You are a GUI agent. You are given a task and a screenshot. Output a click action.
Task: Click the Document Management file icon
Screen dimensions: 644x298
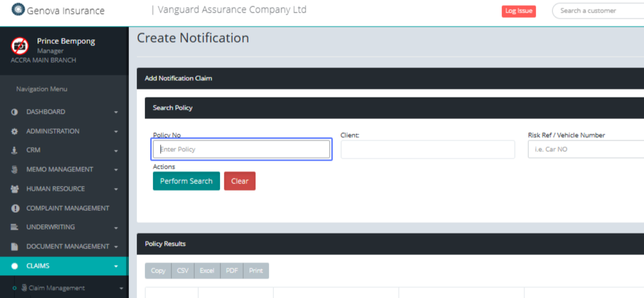click(x=14, y=247)
